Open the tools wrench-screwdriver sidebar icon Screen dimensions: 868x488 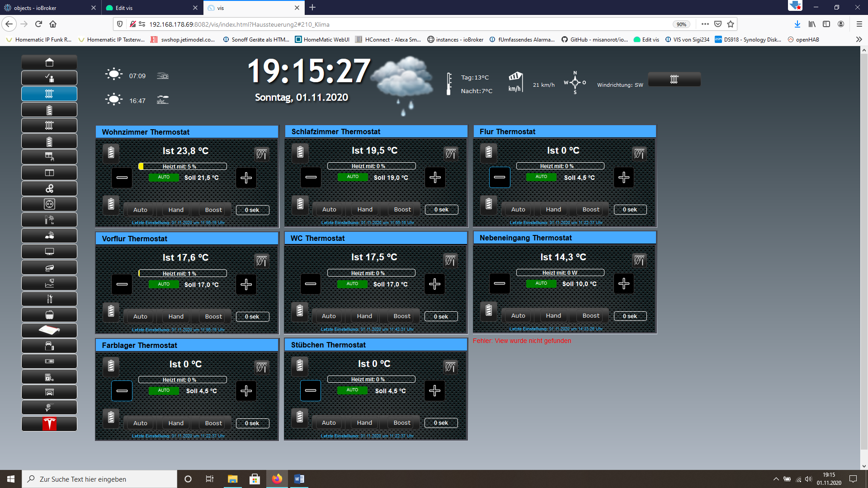pyautogui.click(x=49, y=299)
